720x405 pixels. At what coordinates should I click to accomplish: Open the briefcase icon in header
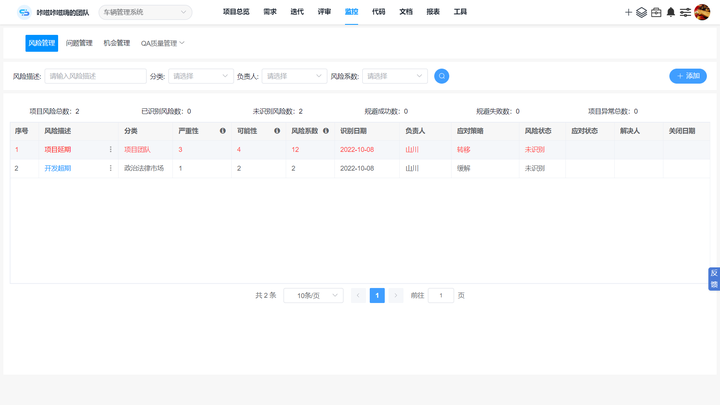pos(656,12)
